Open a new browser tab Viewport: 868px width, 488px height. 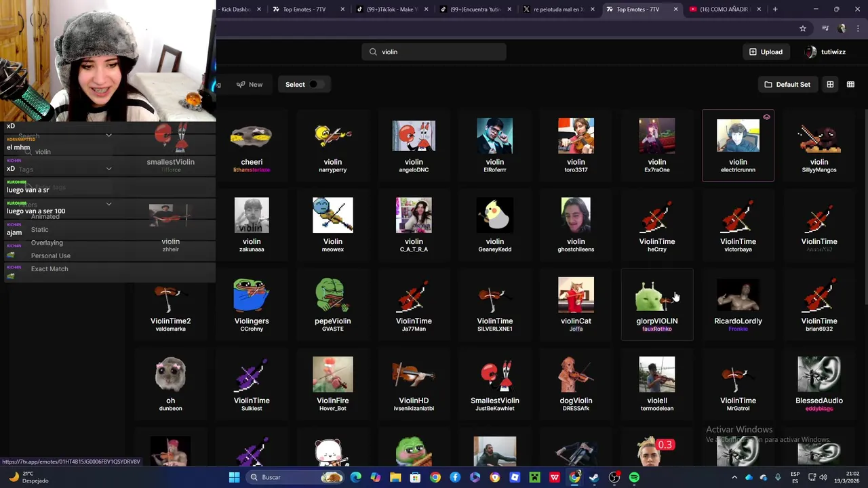click(x=775, y=9)
